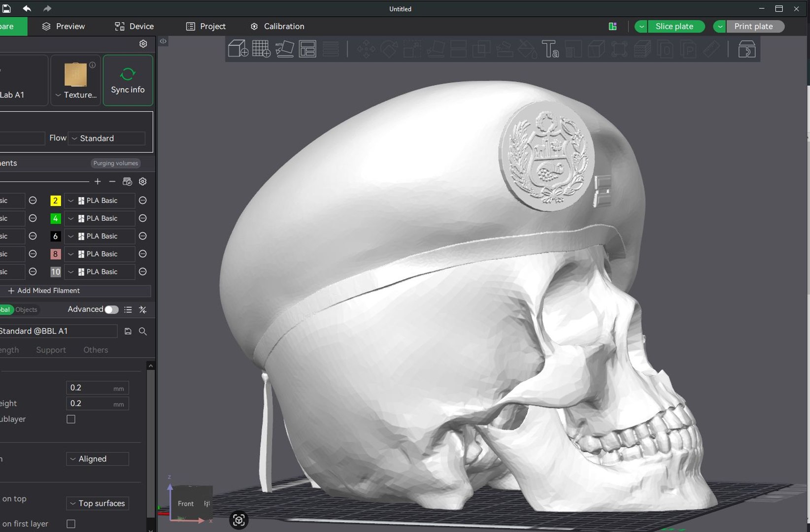The width and height of the screenshot is (810, 532).
Task: Open the Top surfaces dropdown
Action: tap(98, 503)
